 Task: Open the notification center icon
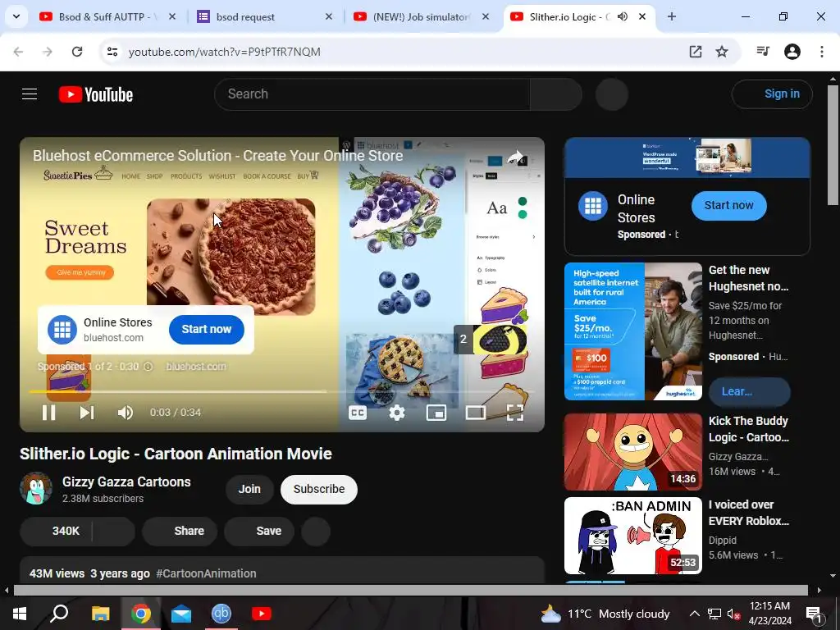pos(814,614)
